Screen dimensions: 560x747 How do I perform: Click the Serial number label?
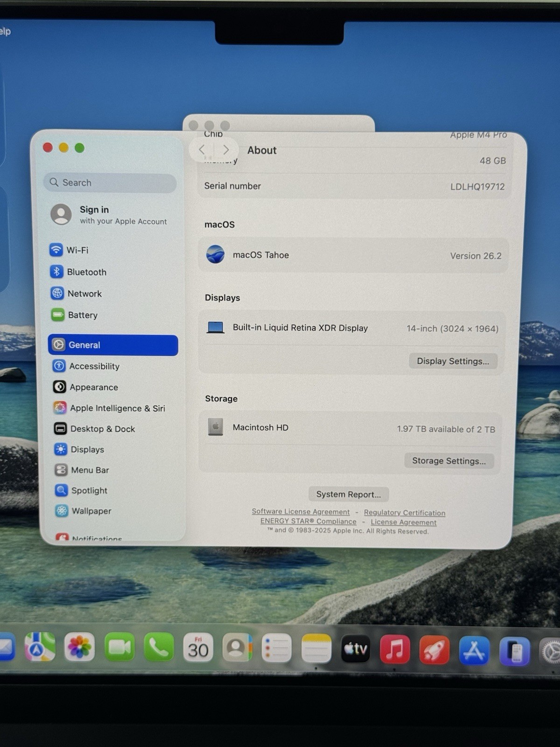[232, 186]
